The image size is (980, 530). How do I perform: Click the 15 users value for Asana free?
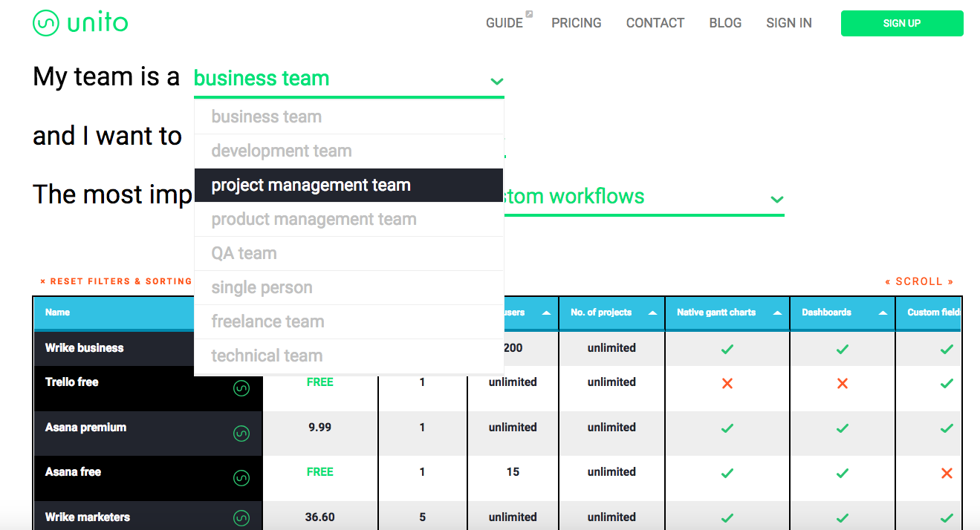(513, 471)
